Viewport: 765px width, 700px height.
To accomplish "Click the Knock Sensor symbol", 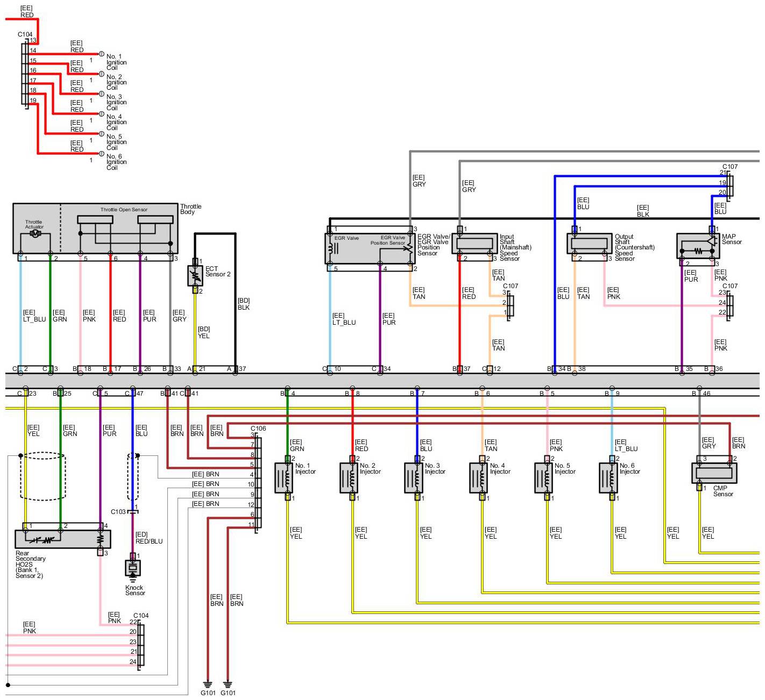I will pos(133,568).
